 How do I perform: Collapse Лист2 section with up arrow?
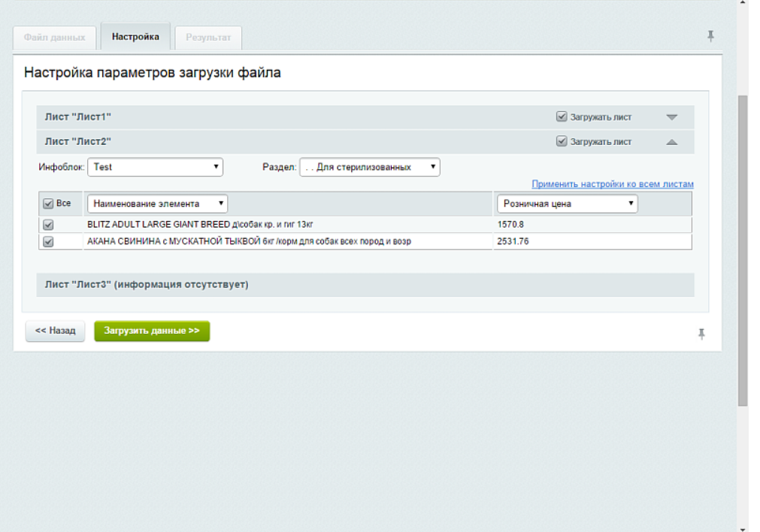pos(671,141)
